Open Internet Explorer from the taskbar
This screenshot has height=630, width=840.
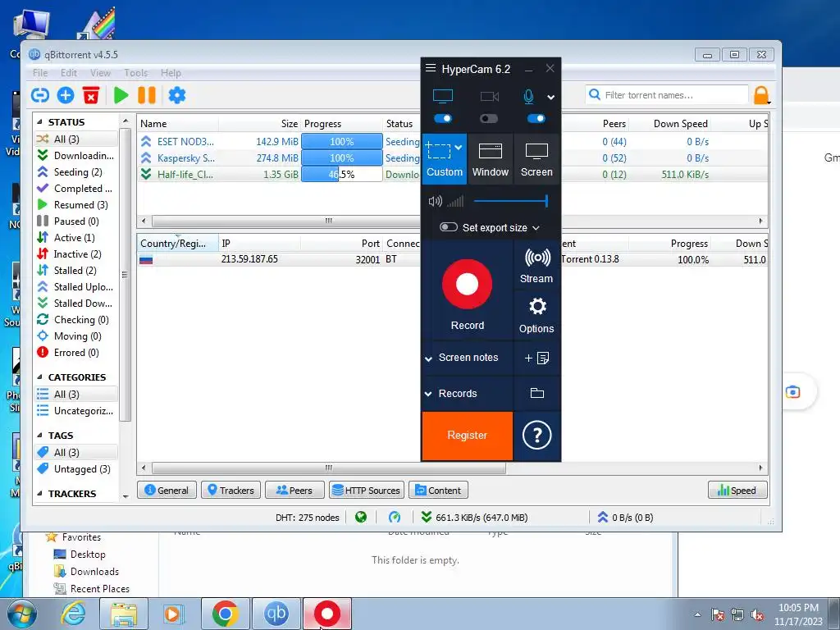72,614
